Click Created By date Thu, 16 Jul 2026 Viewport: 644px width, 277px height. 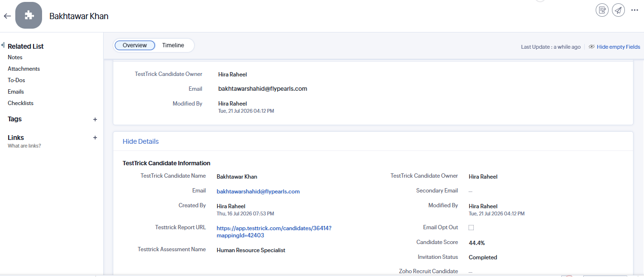coord(245,214)
